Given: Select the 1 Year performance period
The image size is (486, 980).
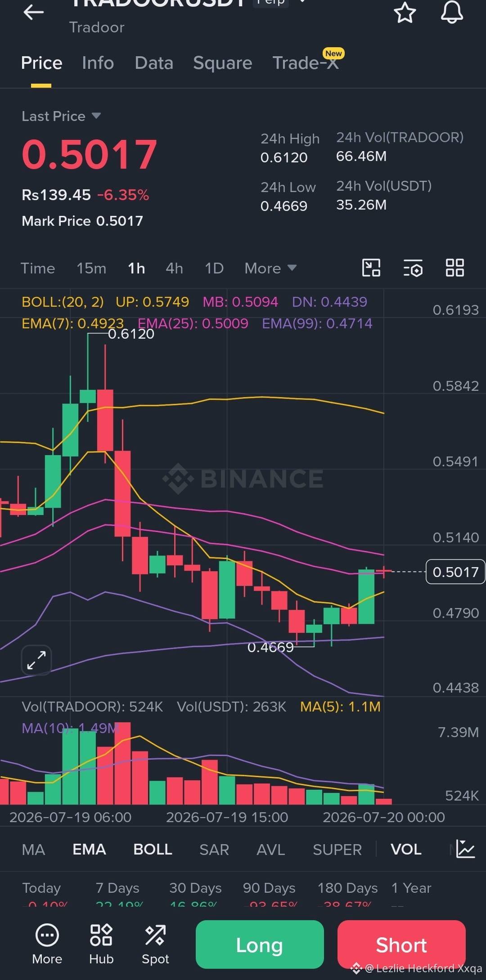Looking at the screenshot, I should tap(411, 888).
